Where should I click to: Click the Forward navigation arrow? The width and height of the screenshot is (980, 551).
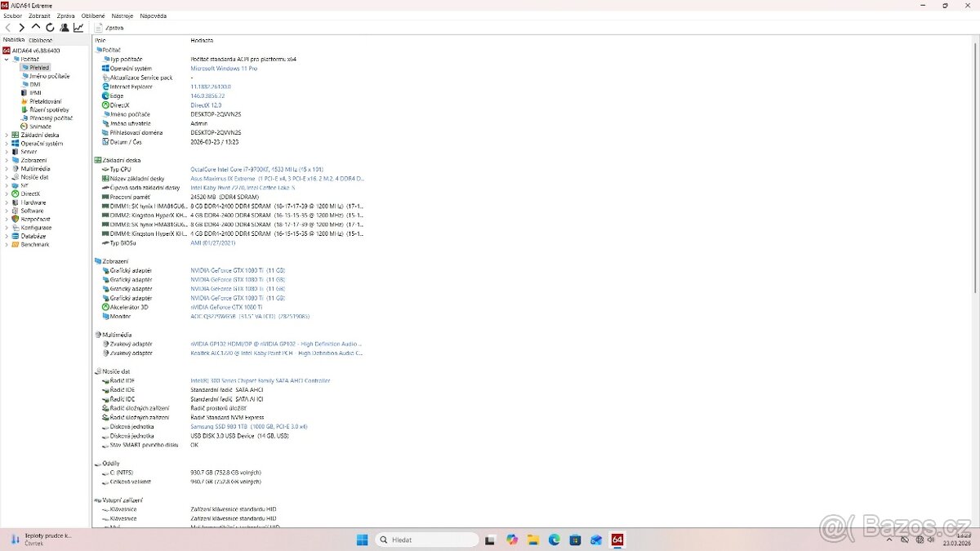tap(22, 28)
